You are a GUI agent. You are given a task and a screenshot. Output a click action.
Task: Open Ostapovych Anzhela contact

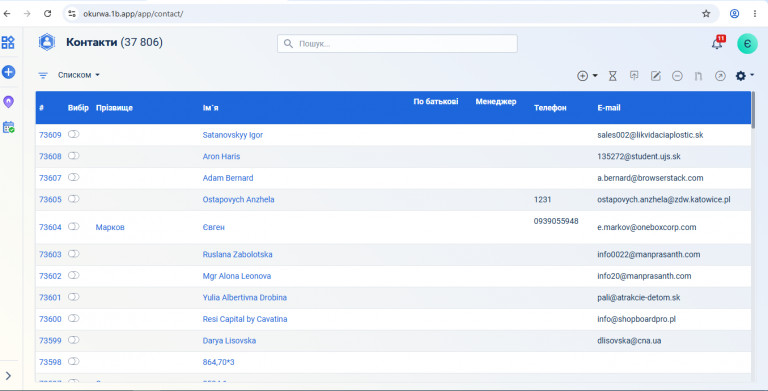[239, 199]
